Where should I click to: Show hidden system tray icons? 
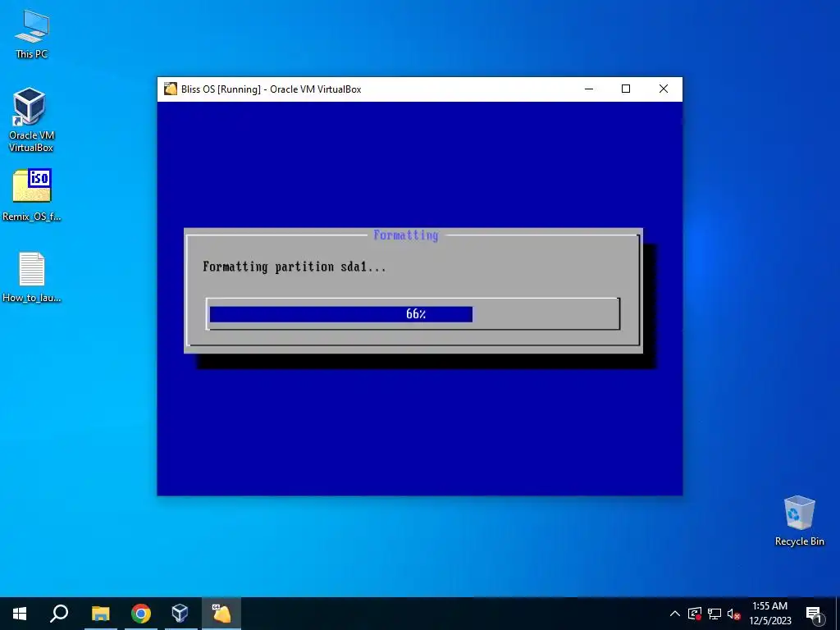[675, 614]
